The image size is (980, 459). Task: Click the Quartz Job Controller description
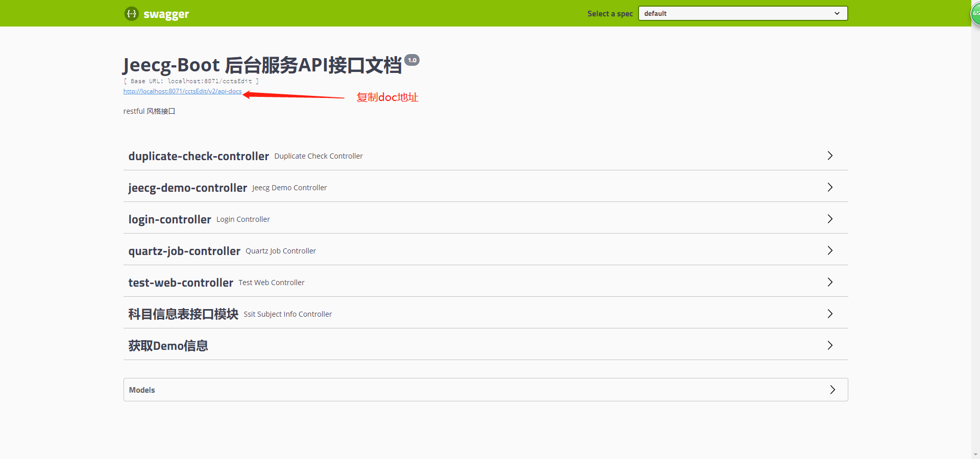(x=281, y=251)
